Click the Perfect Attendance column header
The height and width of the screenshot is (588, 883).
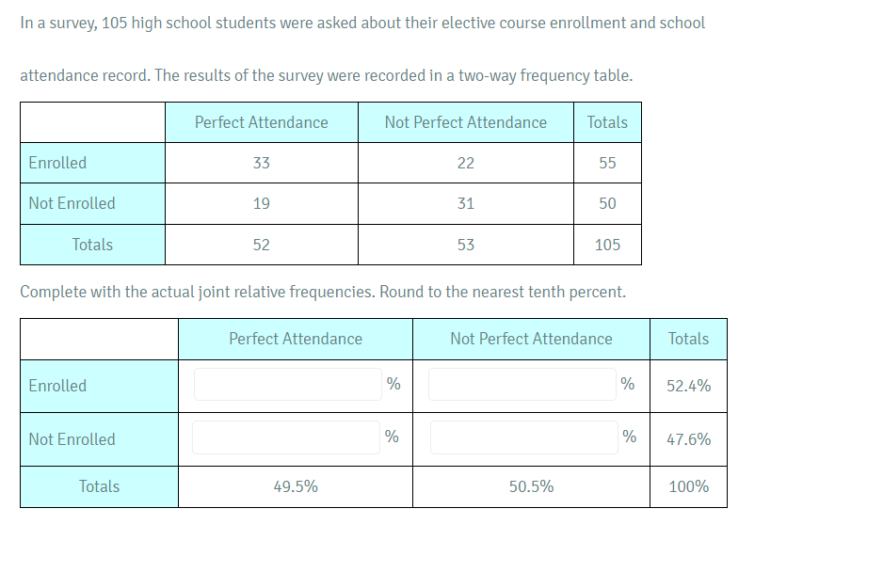coord(262,121)
